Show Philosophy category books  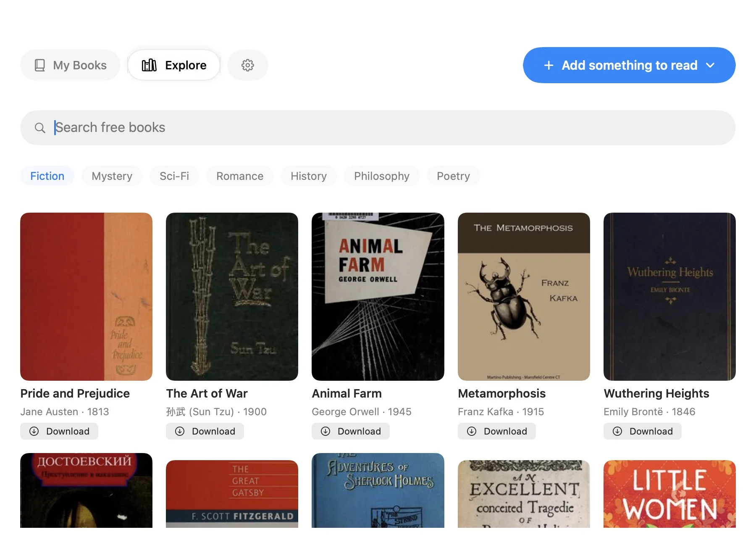tap(382, 176)
